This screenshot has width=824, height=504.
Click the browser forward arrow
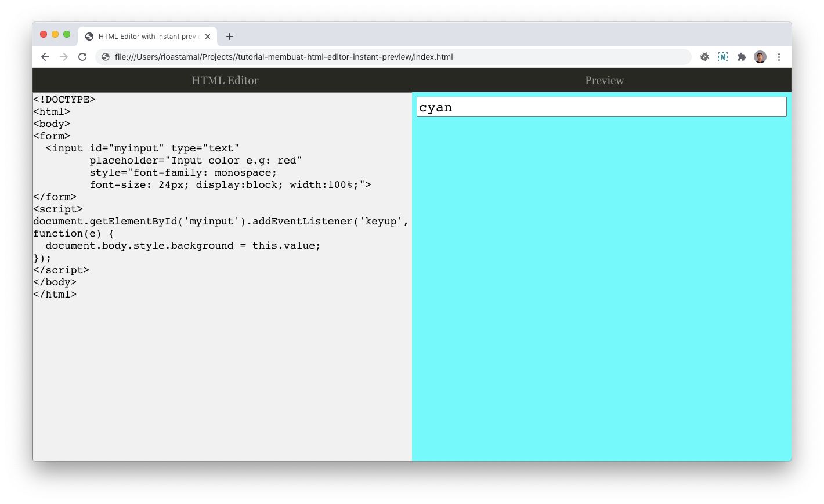click(64, 57)
